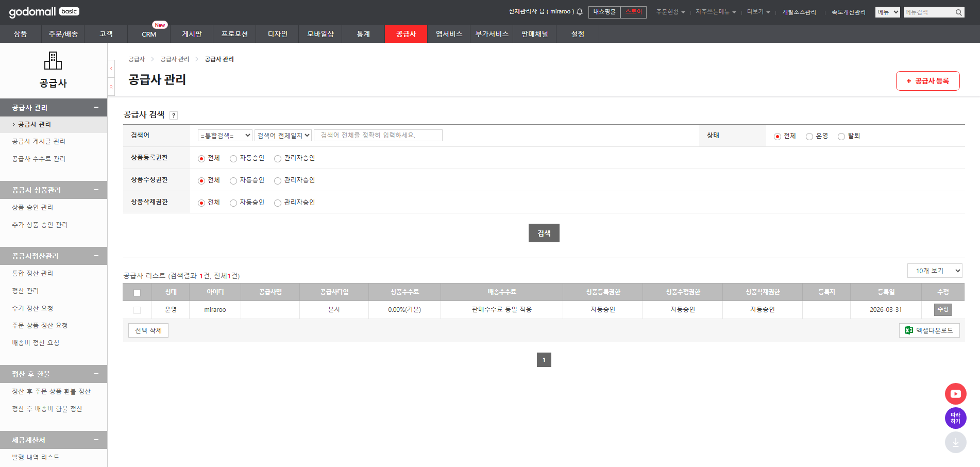
Task: Tick the miraroo row checkbox
Action: click(x=137, y=310)
